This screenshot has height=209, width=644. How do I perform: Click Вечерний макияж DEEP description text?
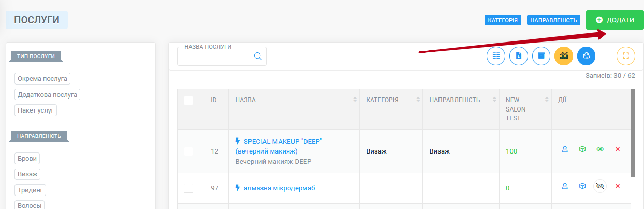(x=273, y=161)
